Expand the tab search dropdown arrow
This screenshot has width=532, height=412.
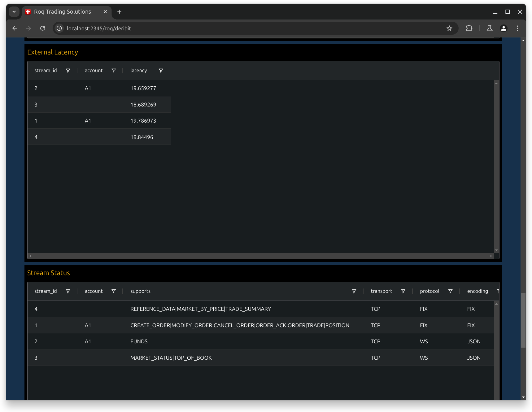coord(14,12)
